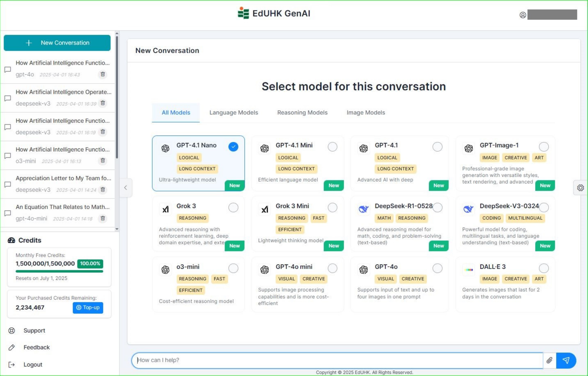588x376 pixels.
Task: Click the Feedback pencil icon
Action: [x=12, y=347]
